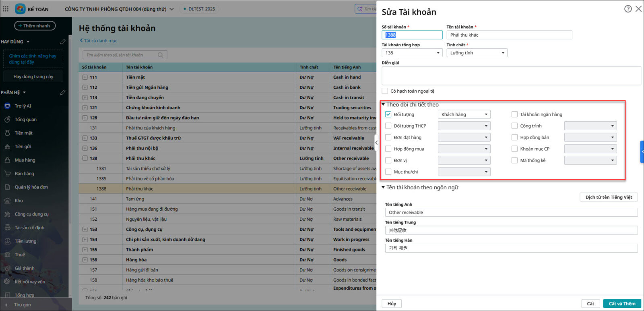
Task: Open the Tiền mặt module icon
Action: [x=7, y=133]
